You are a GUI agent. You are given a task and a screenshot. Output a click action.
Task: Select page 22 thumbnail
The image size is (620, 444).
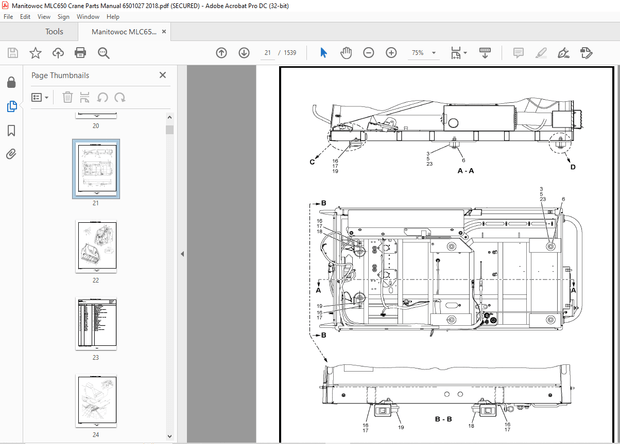pyautogui.click(x=97, y=246)
